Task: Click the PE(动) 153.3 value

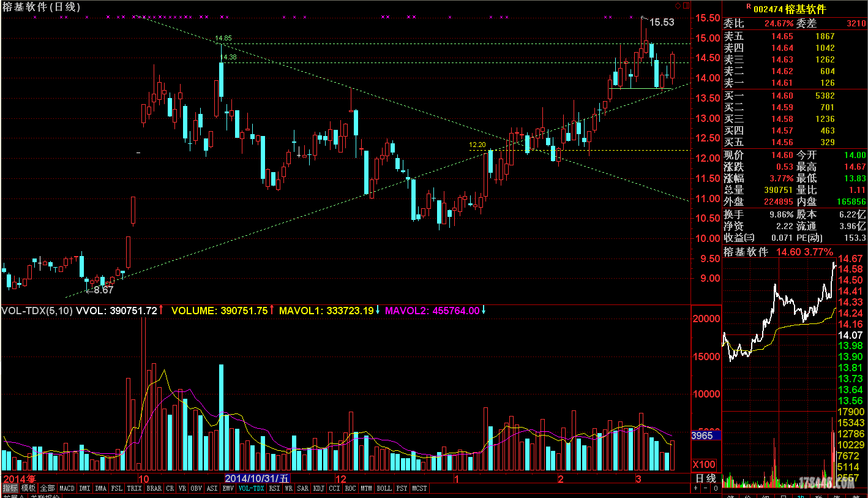Action: coord(855,238)
